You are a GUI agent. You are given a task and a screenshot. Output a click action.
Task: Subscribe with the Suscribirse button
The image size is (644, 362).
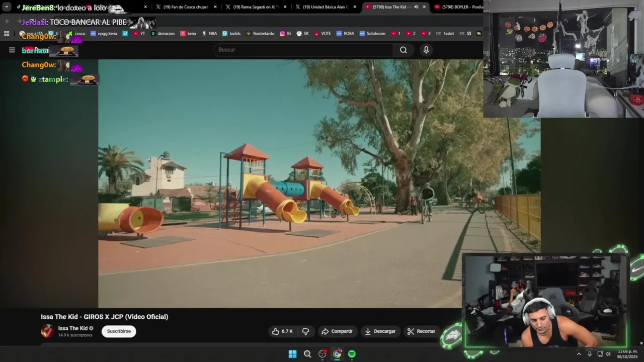(x=119, y=331)
